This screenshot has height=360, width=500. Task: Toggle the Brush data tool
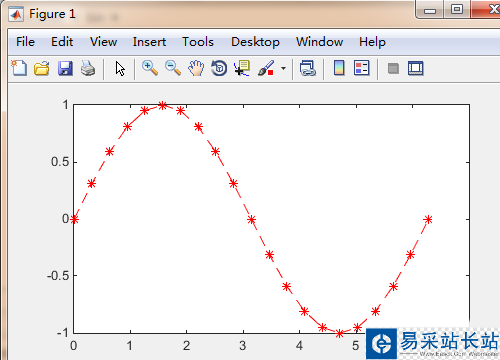[x=266, y=68]
